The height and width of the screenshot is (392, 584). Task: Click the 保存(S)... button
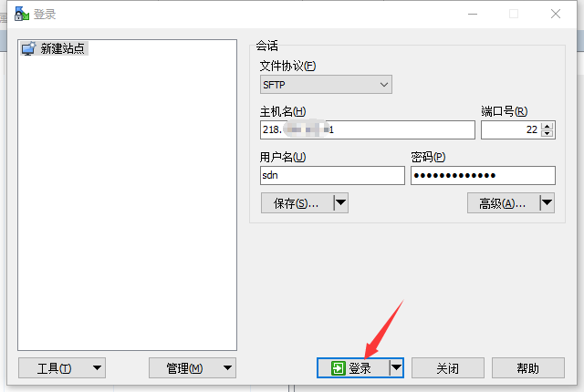[297, 203]
